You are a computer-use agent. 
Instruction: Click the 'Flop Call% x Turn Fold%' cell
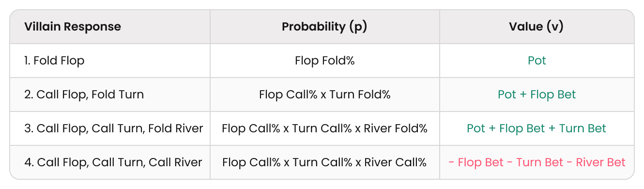(x=324, y=94)
